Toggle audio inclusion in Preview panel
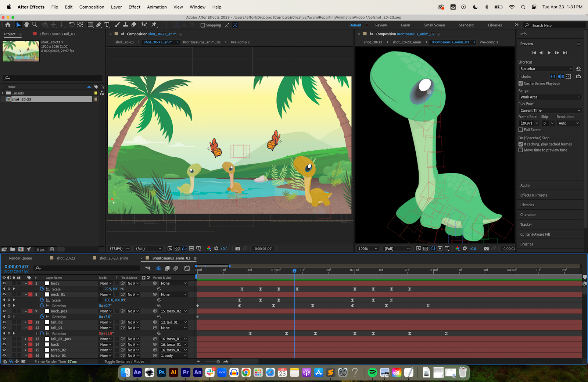The height and width of the screenshot is (382, 588). (561, 76)
